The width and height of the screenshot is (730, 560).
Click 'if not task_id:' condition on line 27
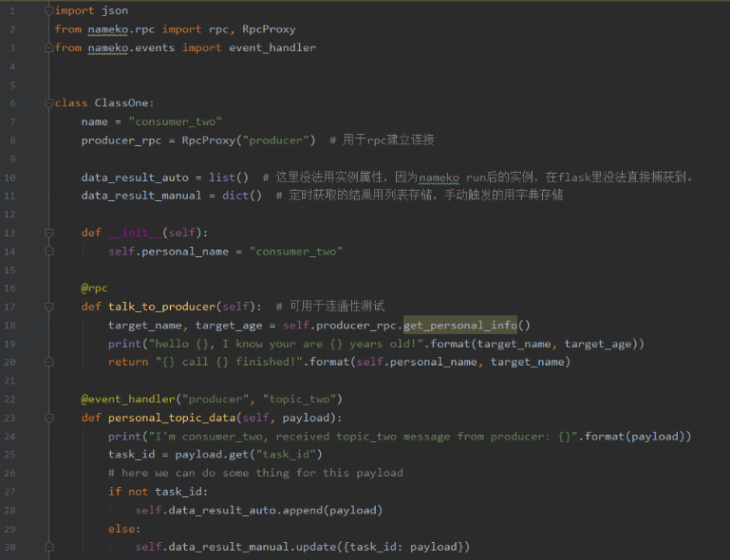coord(159,492)
